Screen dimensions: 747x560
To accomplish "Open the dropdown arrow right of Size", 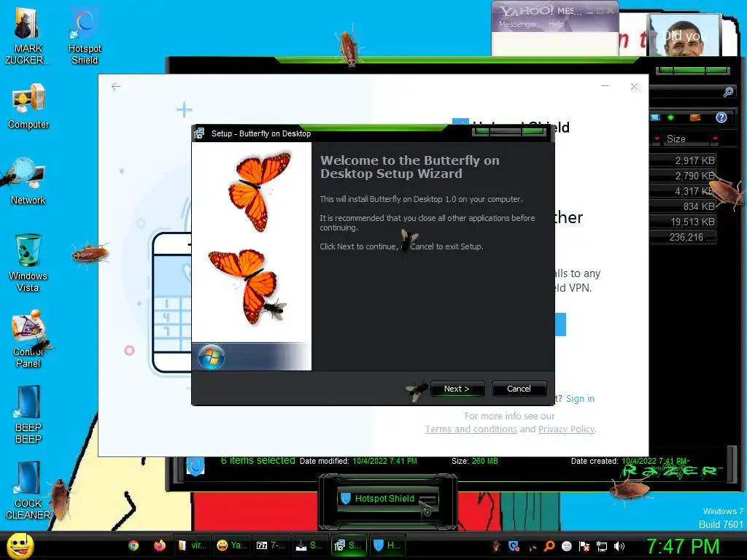I will 715,139.
